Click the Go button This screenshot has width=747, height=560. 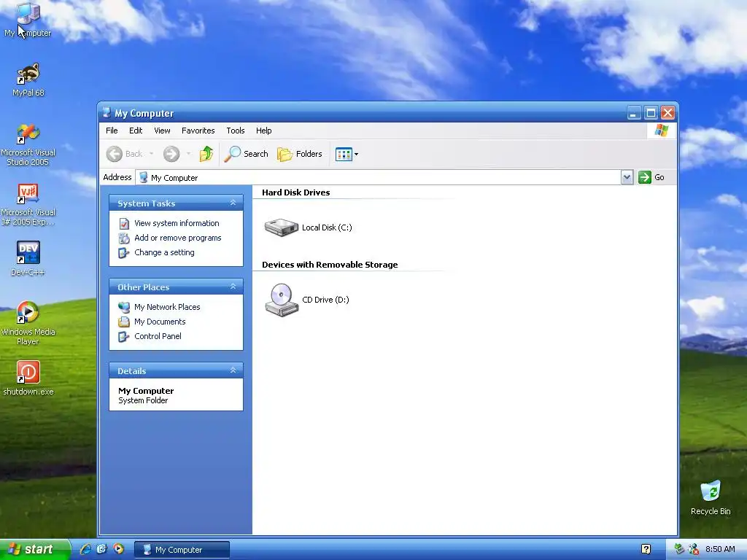pyautogui.click(x=651, y=177)
